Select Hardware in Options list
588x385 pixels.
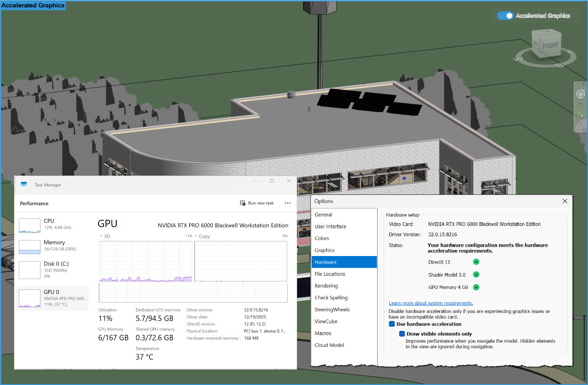coord(344,262)
